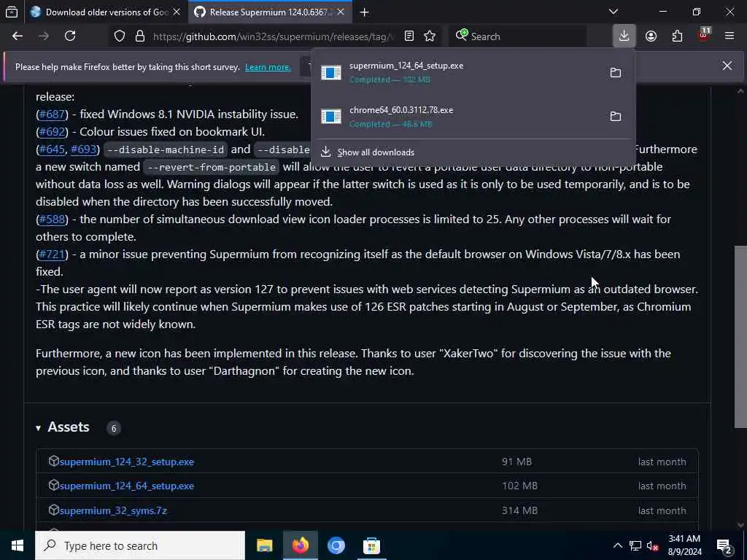Open Microsoft Store from taskbar
The width and height of the screenshot is (747, 560).
pos(371,545)
